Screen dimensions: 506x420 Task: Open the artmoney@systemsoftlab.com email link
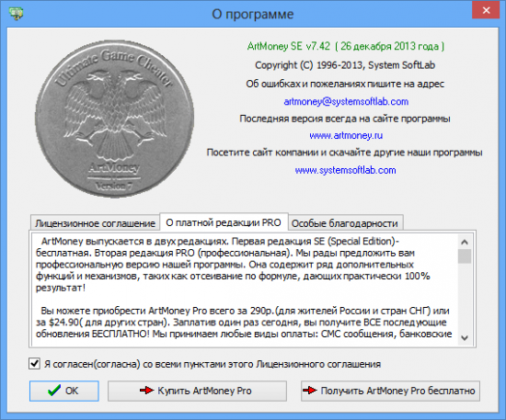tap(346, 102)
